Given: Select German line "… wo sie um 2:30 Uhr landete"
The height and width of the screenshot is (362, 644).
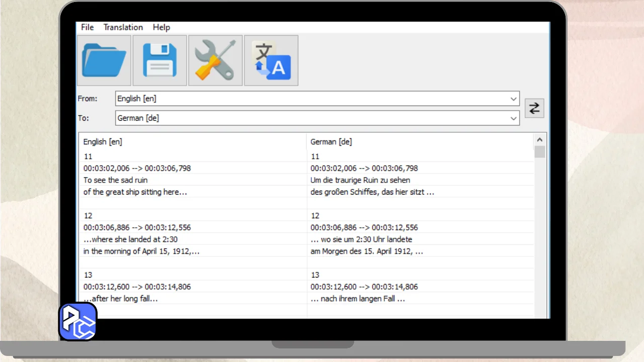Looking at the screenshot, I should [x=361, y=239].
